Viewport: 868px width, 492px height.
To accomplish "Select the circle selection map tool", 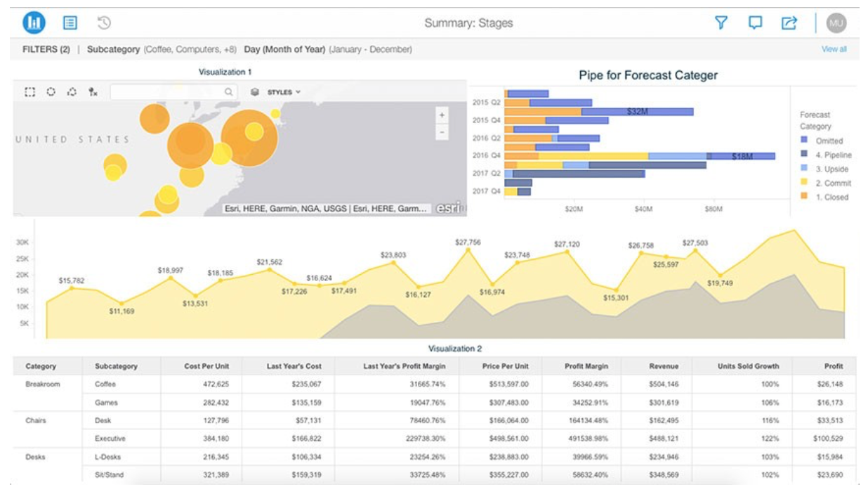I will [51, 92].
